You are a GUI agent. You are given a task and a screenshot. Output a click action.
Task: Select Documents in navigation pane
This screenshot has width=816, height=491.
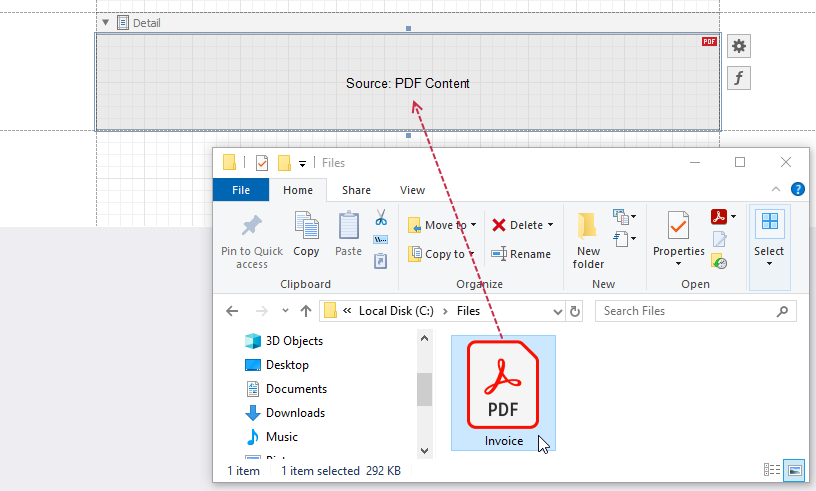click(286, 389)
